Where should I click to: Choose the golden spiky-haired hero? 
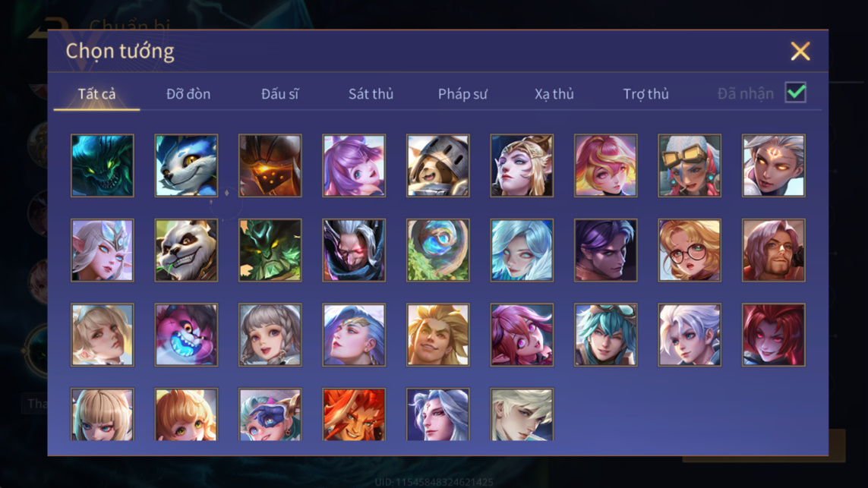click(438, 335)
